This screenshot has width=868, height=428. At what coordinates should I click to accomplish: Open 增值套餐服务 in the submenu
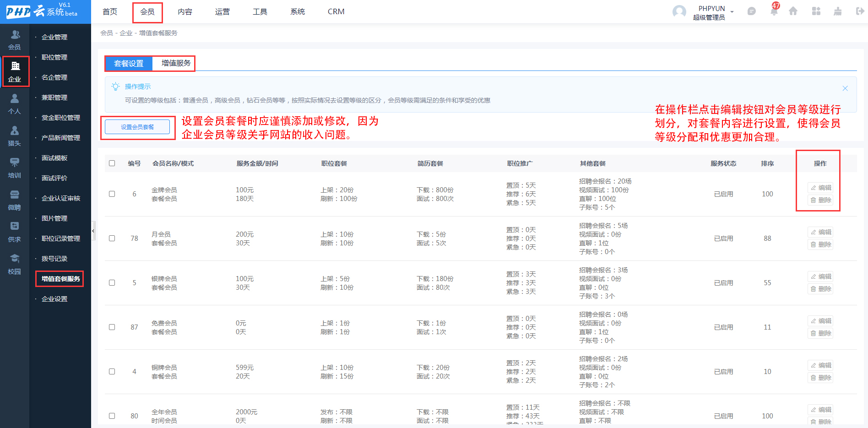pos(61,279)
